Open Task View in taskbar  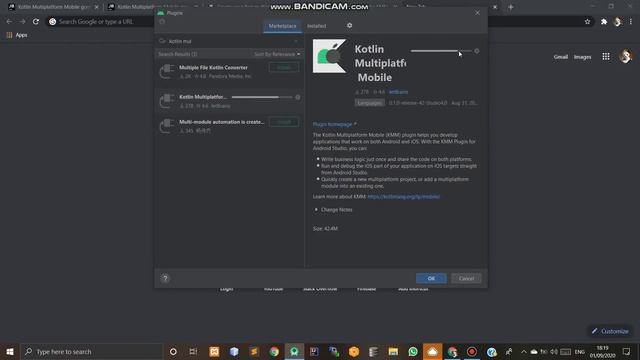pos(193,351)
